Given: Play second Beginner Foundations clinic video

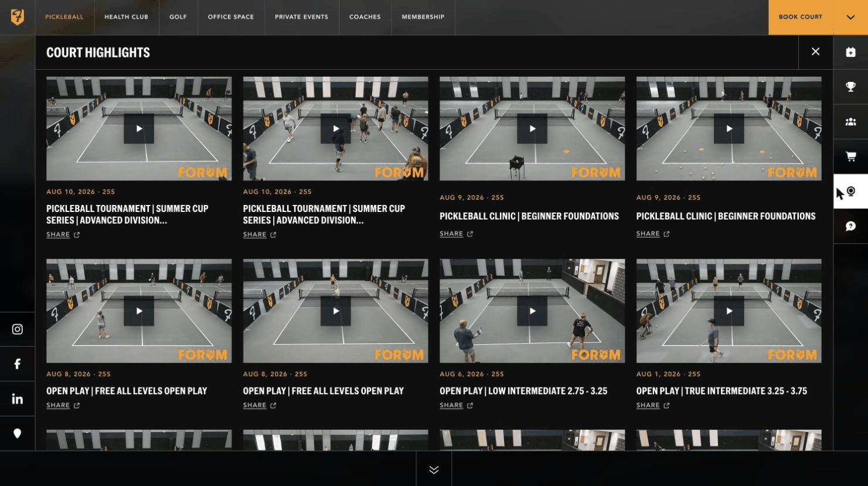Looking at the screenshot, I should point(729,129).
